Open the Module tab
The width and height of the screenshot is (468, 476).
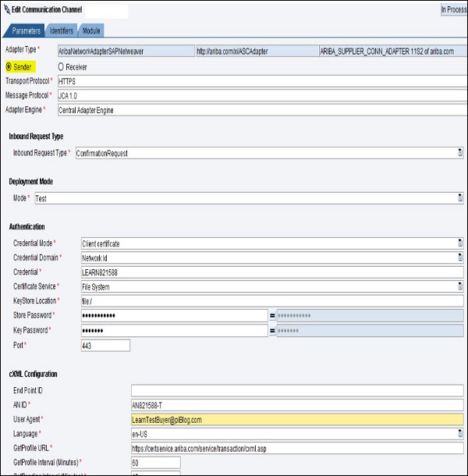point(91,31)
